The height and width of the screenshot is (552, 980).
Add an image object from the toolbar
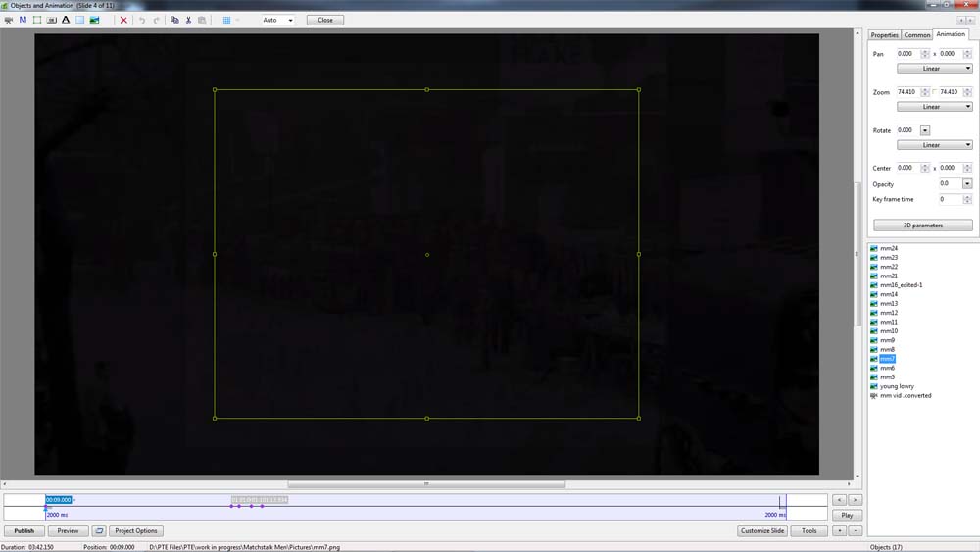click(94, 20)
